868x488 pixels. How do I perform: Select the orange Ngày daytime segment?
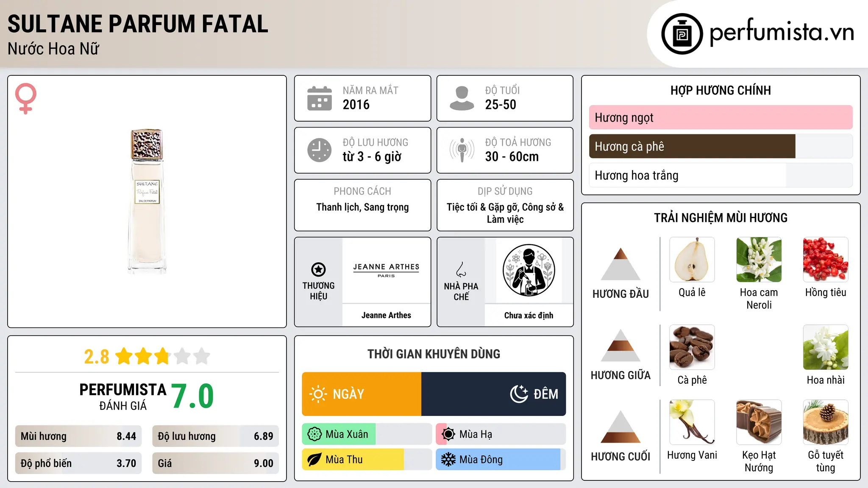click(x=362, y=394)
